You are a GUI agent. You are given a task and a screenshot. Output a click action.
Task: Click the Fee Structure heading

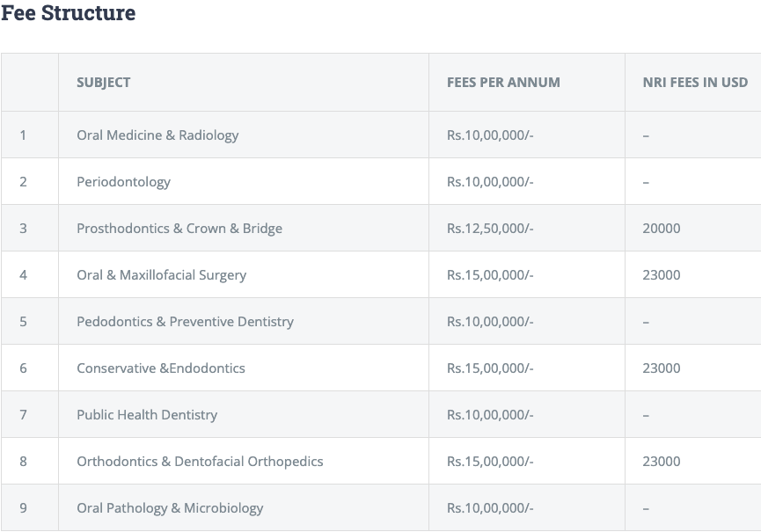[69, 14]
